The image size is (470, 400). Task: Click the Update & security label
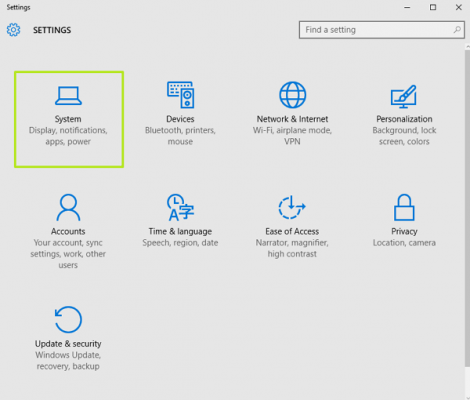[68, 344]
